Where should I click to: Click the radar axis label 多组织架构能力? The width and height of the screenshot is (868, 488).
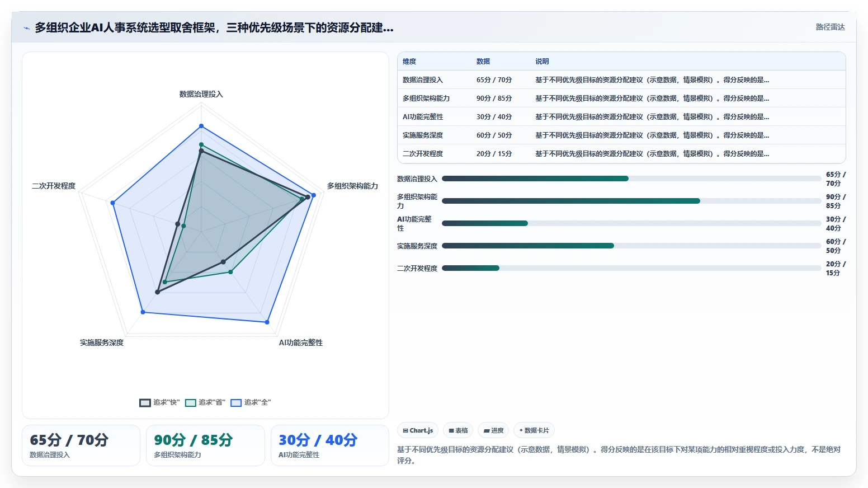click(352, 186)
